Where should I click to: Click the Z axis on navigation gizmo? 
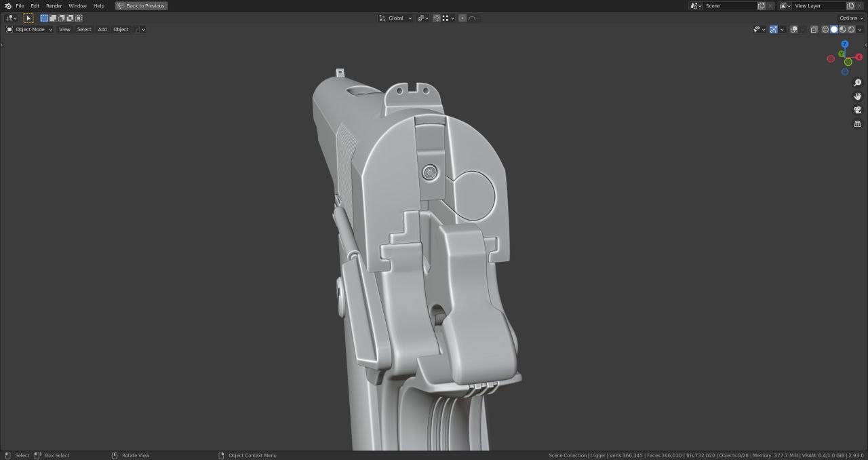(x=845, y=44)
